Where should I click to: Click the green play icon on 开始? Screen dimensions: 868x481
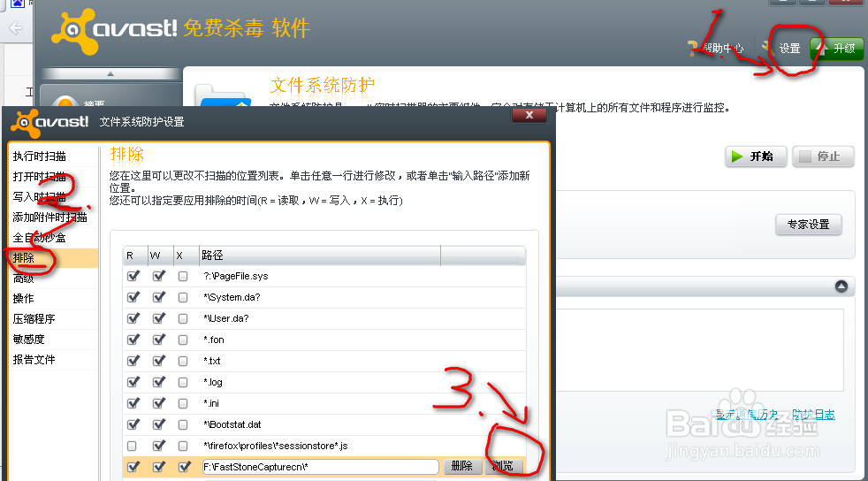click(x=737, y=157)
